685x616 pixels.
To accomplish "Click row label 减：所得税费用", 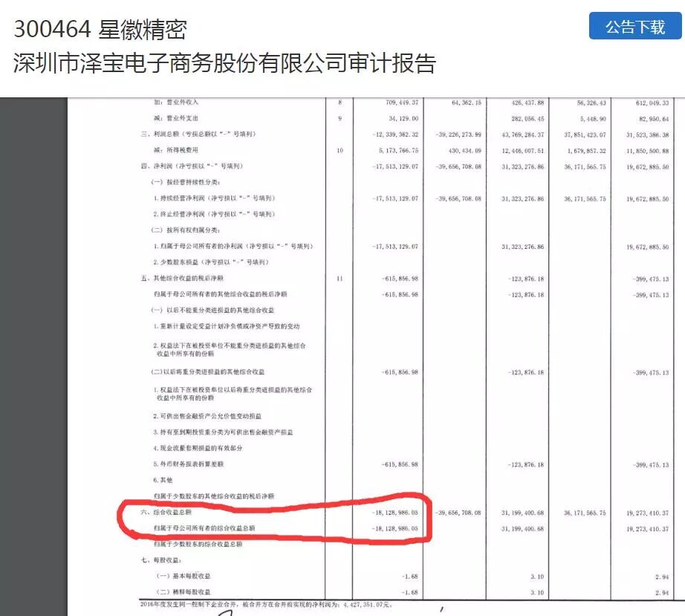I will [x=177, y=150].
